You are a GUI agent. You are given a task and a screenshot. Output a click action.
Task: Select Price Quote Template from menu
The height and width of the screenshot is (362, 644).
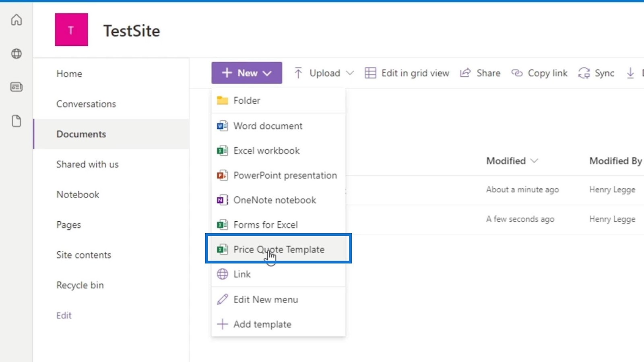click(279, 249)
